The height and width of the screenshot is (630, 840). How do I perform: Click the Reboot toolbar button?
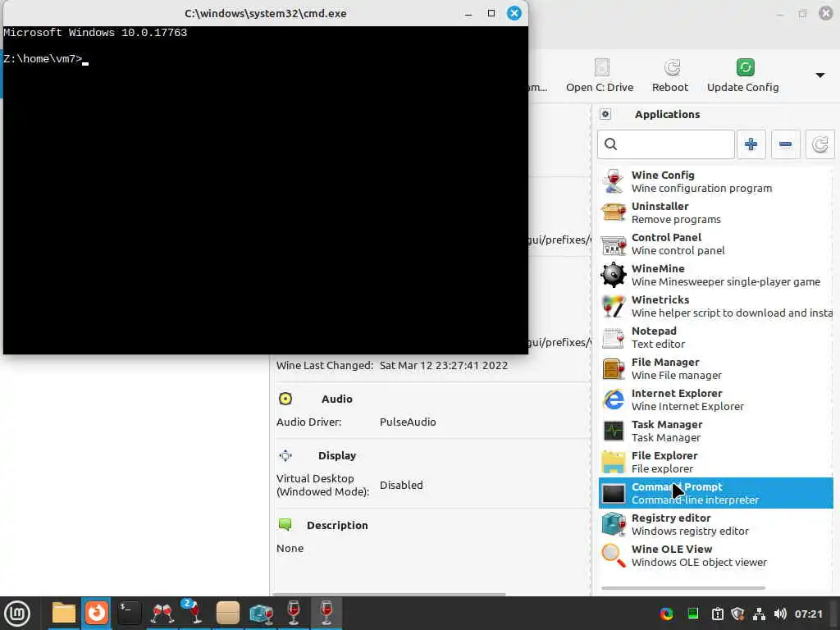(669, 75)
